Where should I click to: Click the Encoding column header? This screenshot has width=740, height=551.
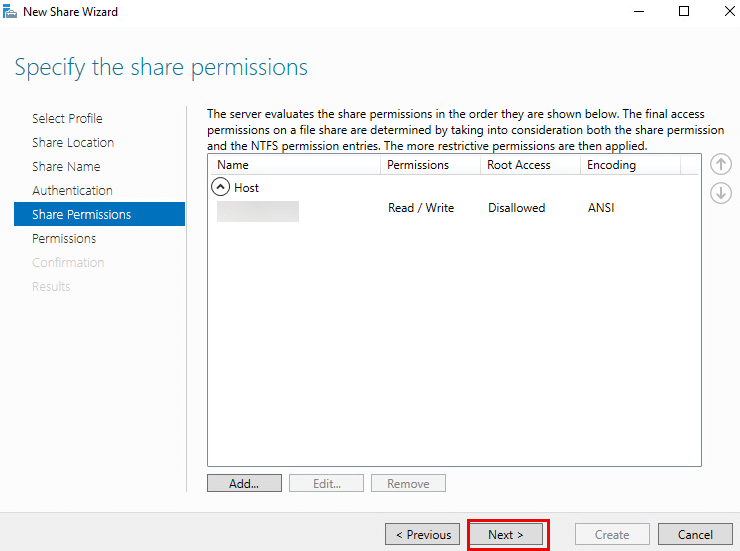pos(611,165)
